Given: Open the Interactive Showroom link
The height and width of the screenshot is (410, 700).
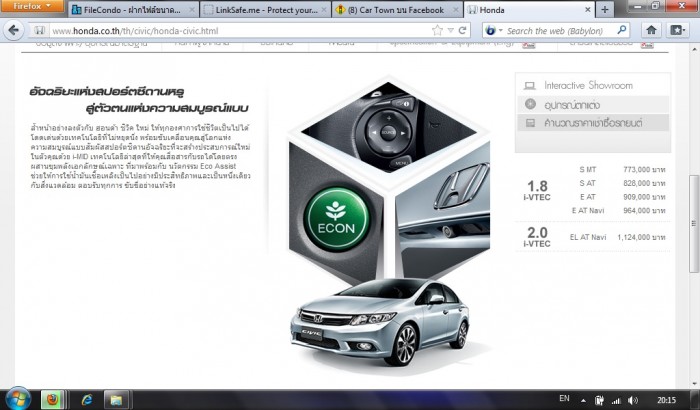Looking at the screenshot, I should pyautogui.click(x=588, y=85).
